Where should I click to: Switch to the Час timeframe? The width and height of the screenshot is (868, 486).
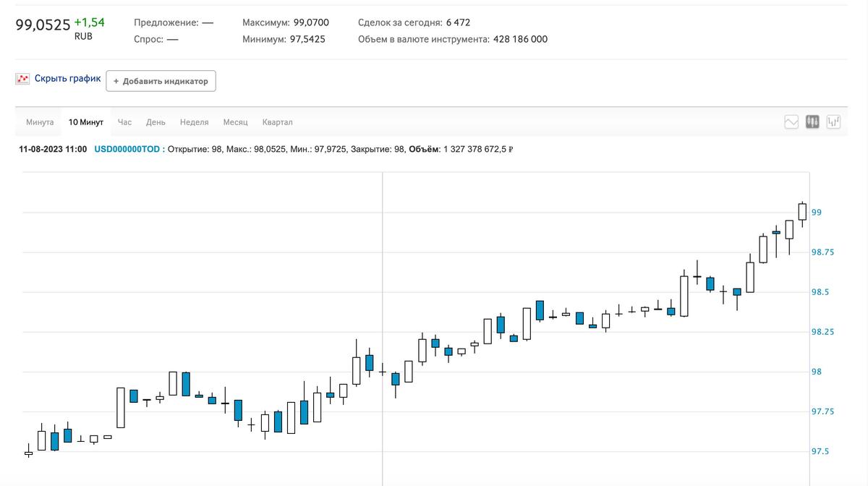(124, 122)
